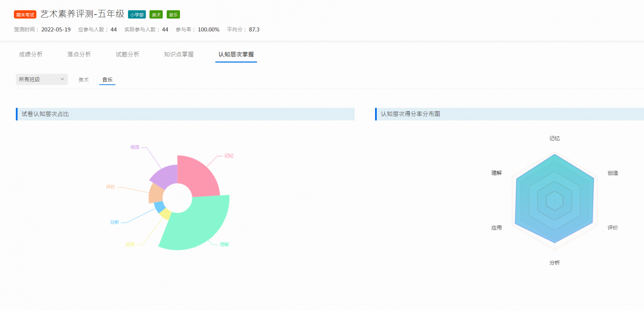Select the 知识点掌握 tab

(x=179, y=54)
